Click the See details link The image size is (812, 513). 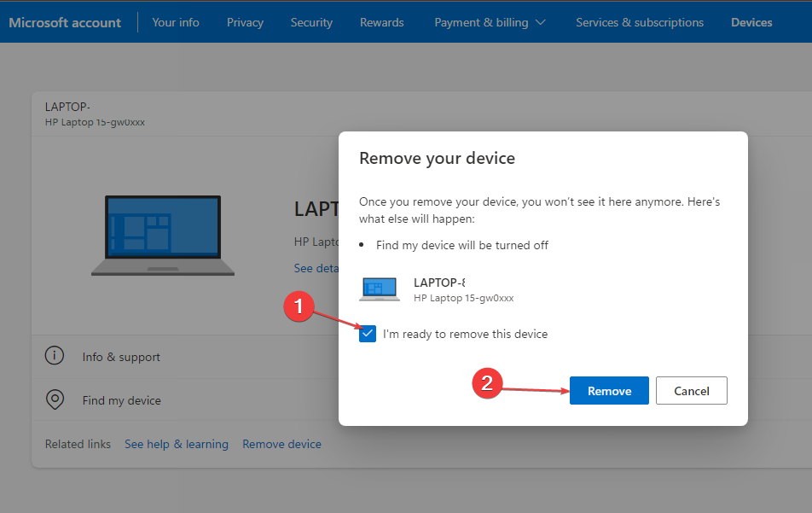coord(316,268)
